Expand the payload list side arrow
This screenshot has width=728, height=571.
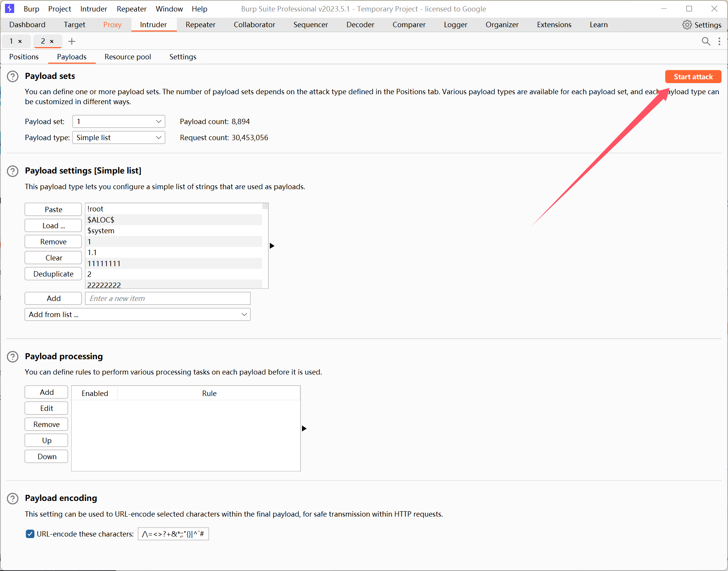click(x=272, y=246)
